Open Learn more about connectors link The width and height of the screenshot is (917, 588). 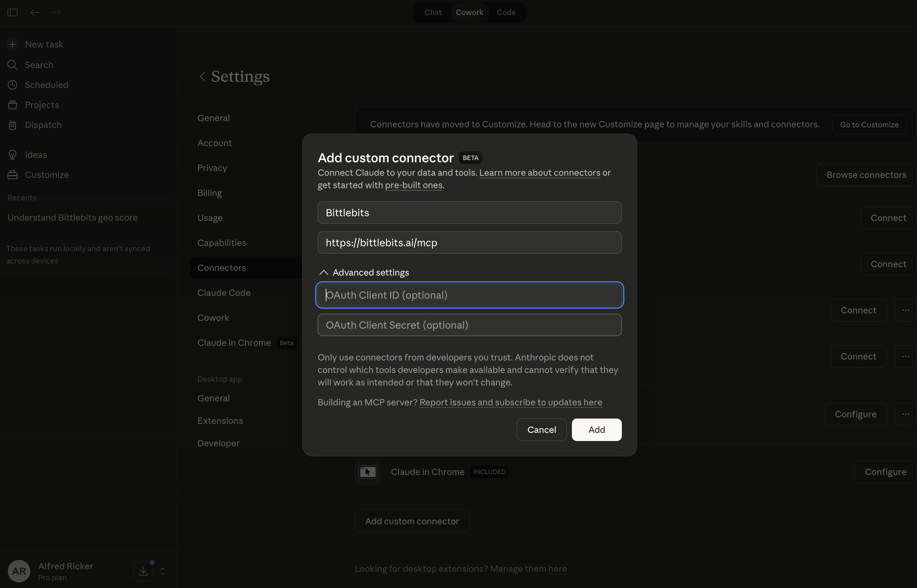(x=539, y=173)
